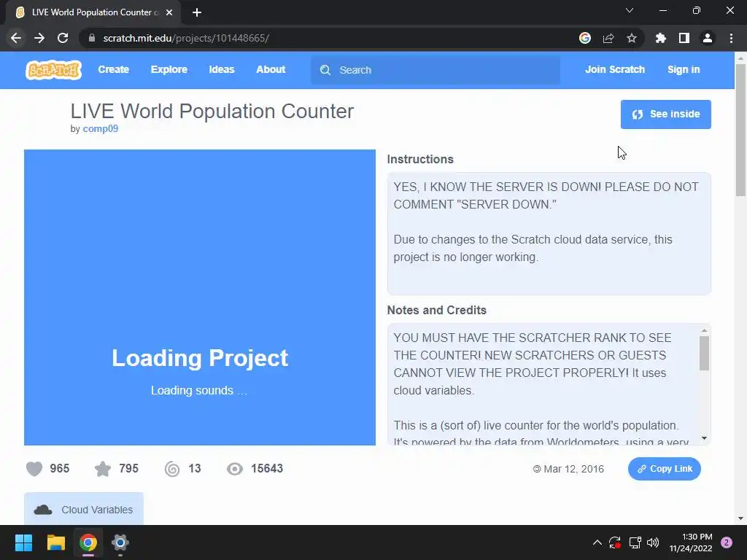Open the network tray icon
Screen dimensions: 747x560
point(635,542)
